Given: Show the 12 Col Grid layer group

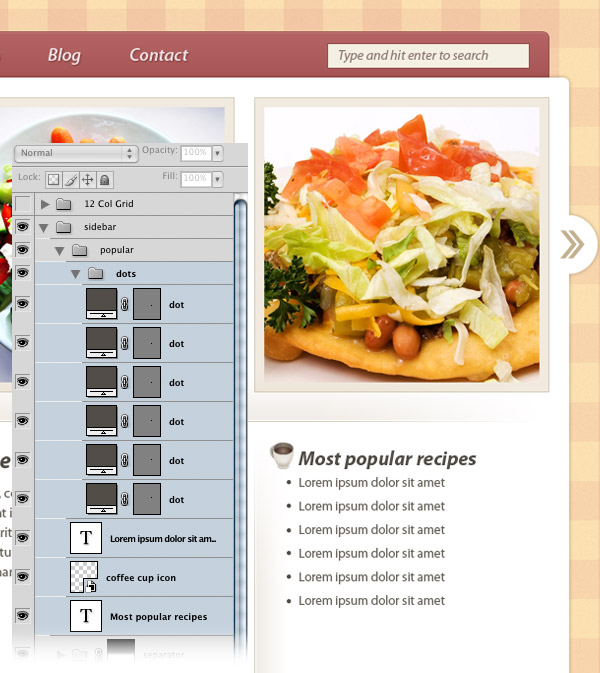Looking at the screenshot, I should point(23,203).
